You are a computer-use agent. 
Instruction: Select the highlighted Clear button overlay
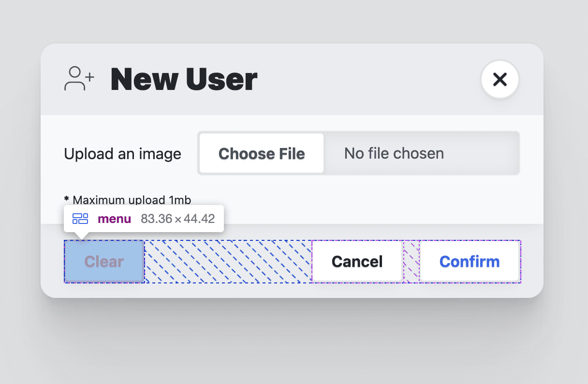pos(104,262)
